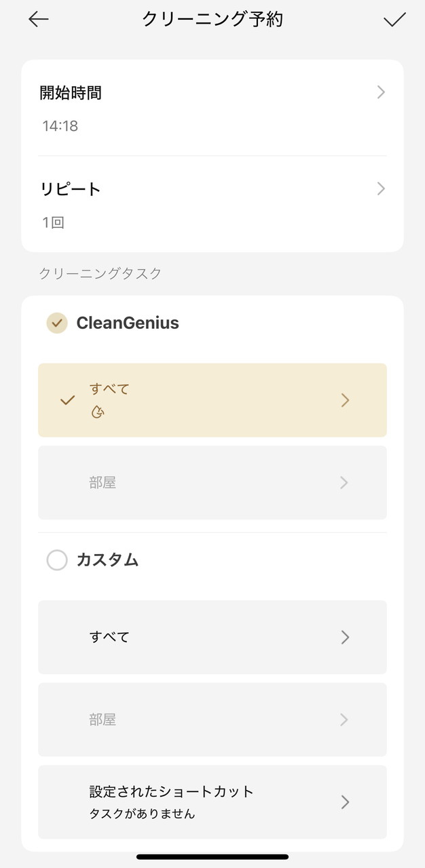Expand the highlighted CleanGenius すべて chevron
425x868 pixels.
coord(345,400)
